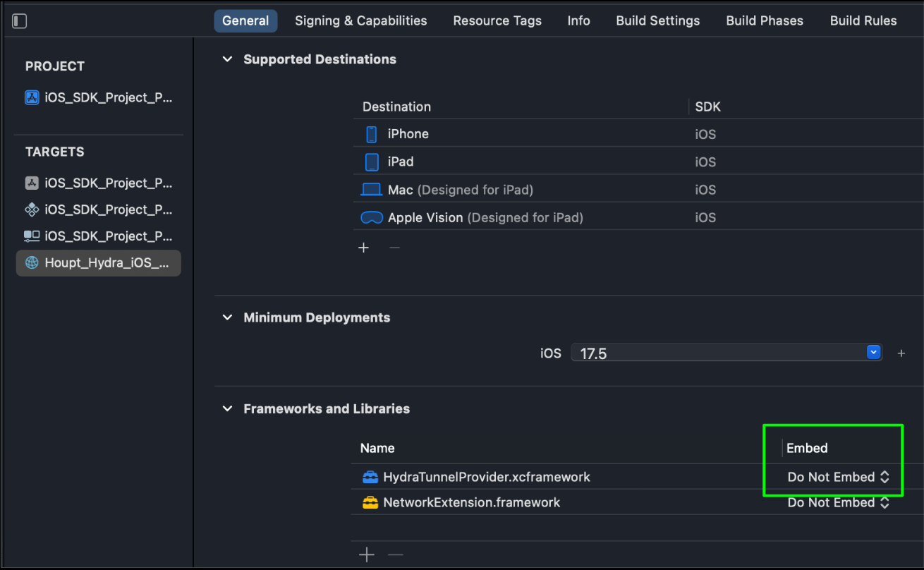The height and width of the screenshot is (570, 924).
Task: Click the iOS SDK cell for Apple Vision
Action: click(x=705, y=218)
